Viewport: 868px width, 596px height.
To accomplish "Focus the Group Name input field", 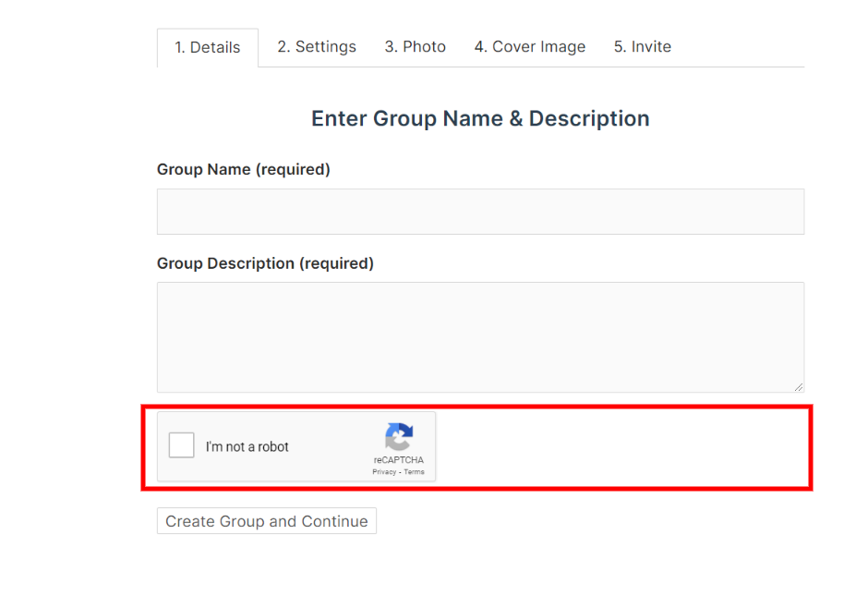I will click(480, 212).
